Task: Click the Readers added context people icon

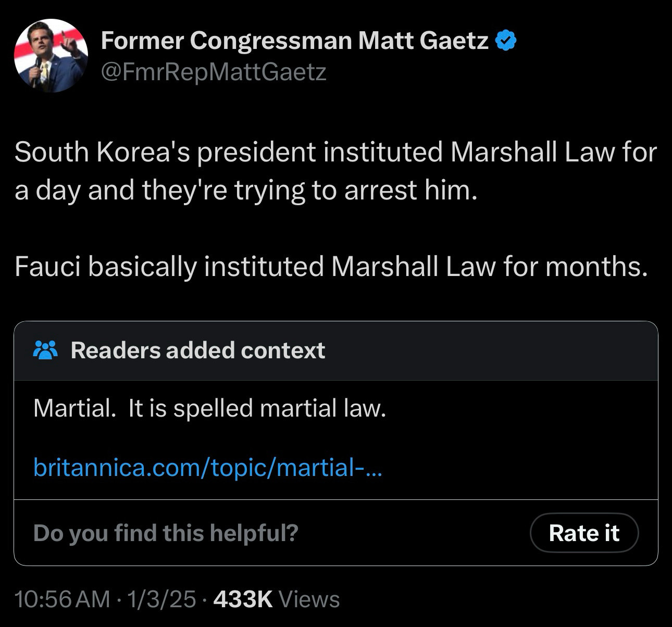Action: 45,350
